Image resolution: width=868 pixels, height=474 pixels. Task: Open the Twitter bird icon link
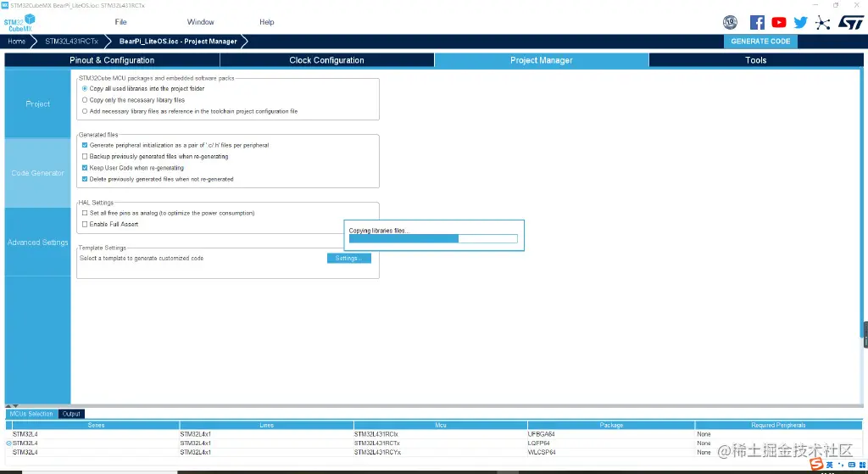800,22
